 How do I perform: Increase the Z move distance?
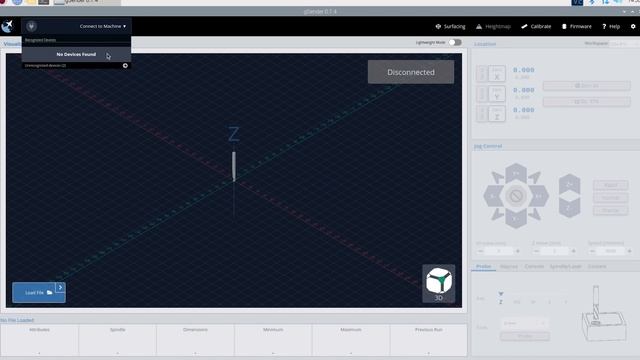pyautogui.click(x=573, y=251)
